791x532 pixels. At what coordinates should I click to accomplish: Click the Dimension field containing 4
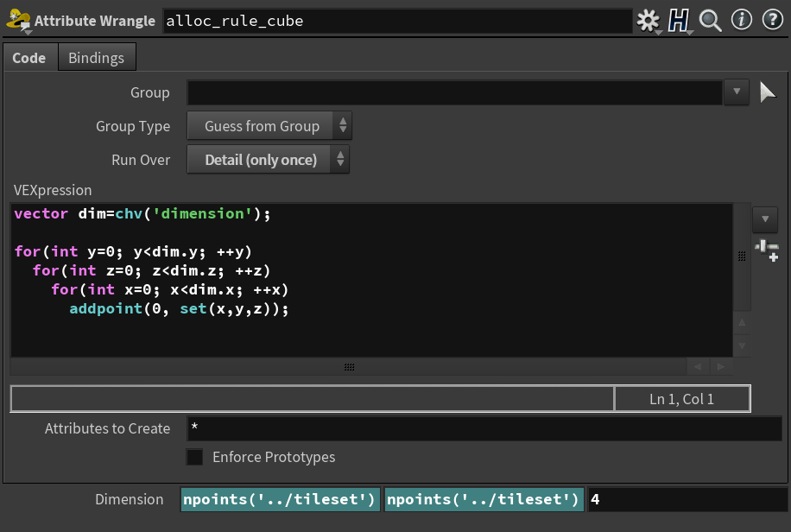point(687,499)
